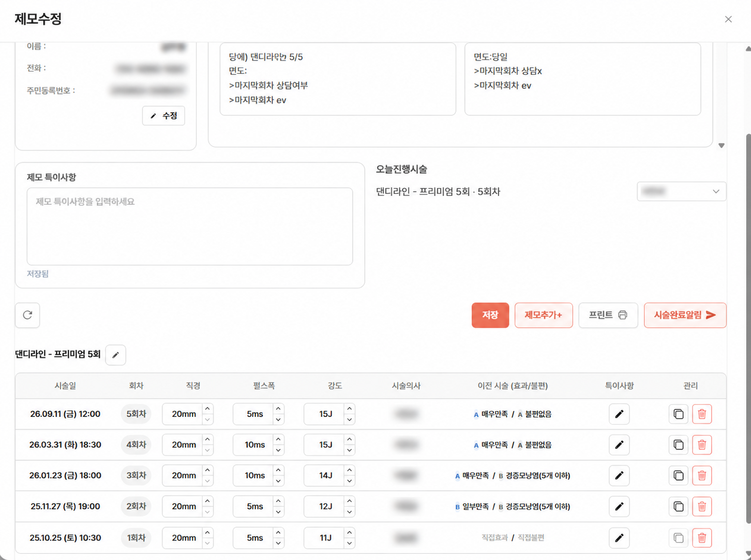Copy the 2회차 treatment row
The image size is (751, 560).
coord(679,506)
